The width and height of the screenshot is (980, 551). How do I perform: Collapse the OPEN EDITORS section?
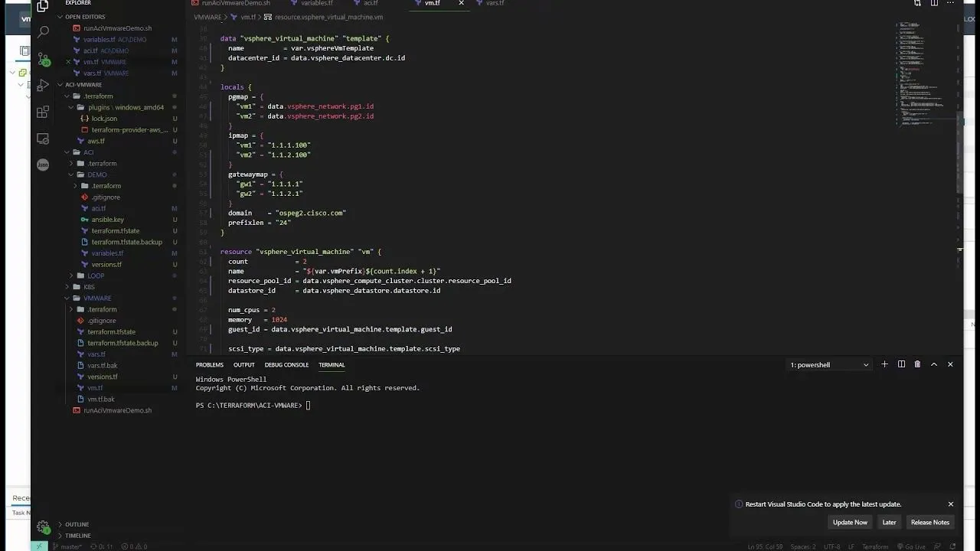84,16
